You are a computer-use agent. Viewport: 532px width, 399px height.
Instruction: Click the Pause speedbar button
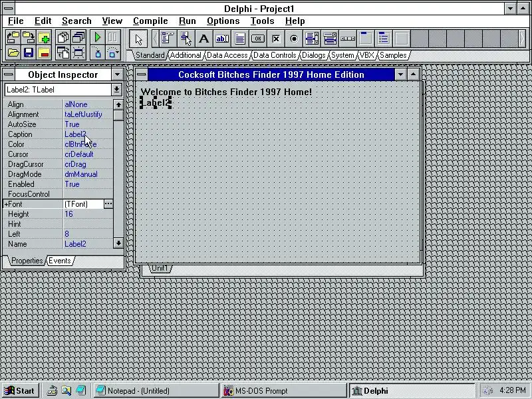[x=113, y=38]
